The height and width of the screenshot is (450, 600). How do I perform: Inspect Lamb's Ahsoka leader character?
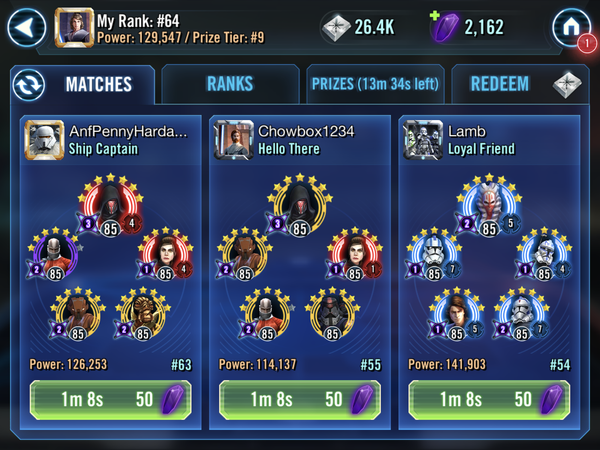[489, 206]
